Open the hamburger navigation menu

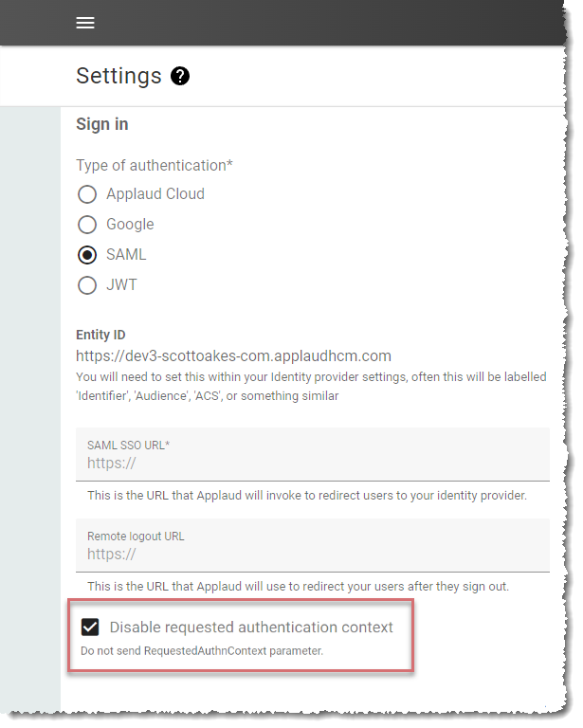point(85,23)
